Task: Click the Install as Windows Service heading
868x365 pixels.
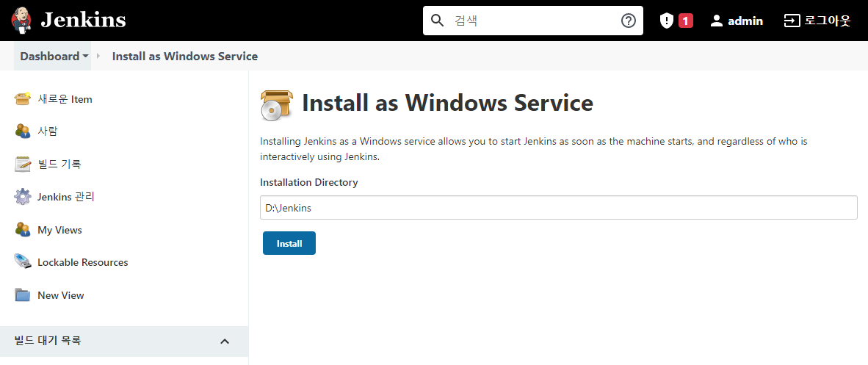Action: pos(447,103)
